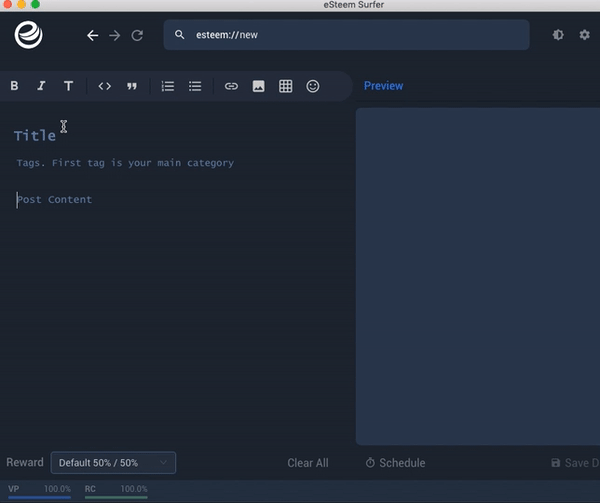
Task: Open the emoji picker
Action: point(313,86)
